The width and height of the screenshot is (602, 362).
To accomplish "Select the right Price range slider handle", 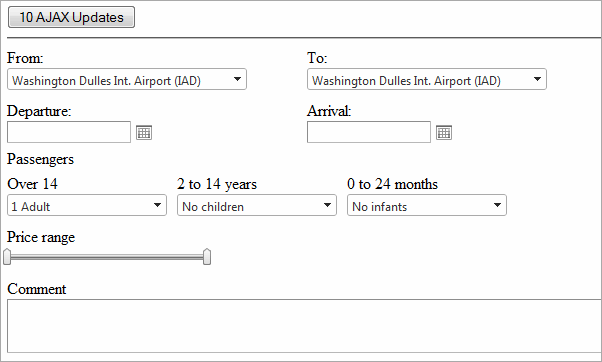I will click(207, 257).
